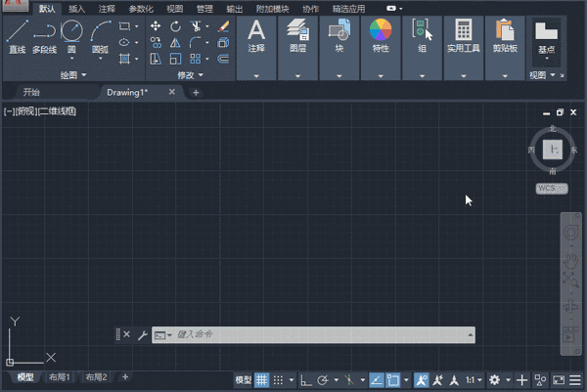Select the 多段线 (Polyline) tool
Screen dimensions: 587x392
click(x=44, y=36)
